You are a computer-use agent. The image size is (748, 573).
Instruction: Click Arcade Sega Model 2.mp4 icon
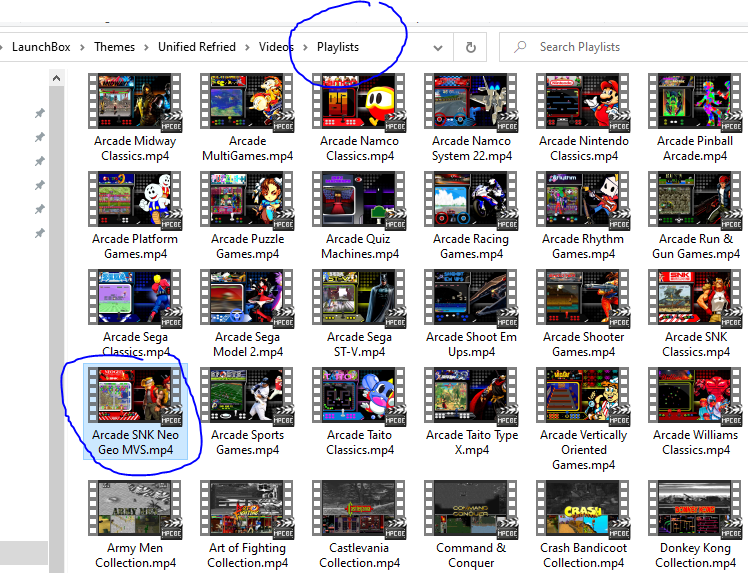pos(247,297)
